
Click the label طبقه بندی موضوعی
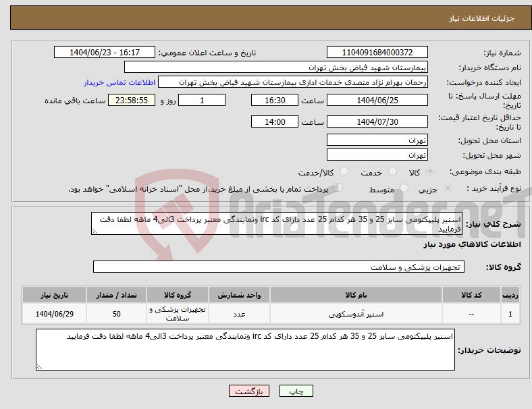tap(485, 171)
